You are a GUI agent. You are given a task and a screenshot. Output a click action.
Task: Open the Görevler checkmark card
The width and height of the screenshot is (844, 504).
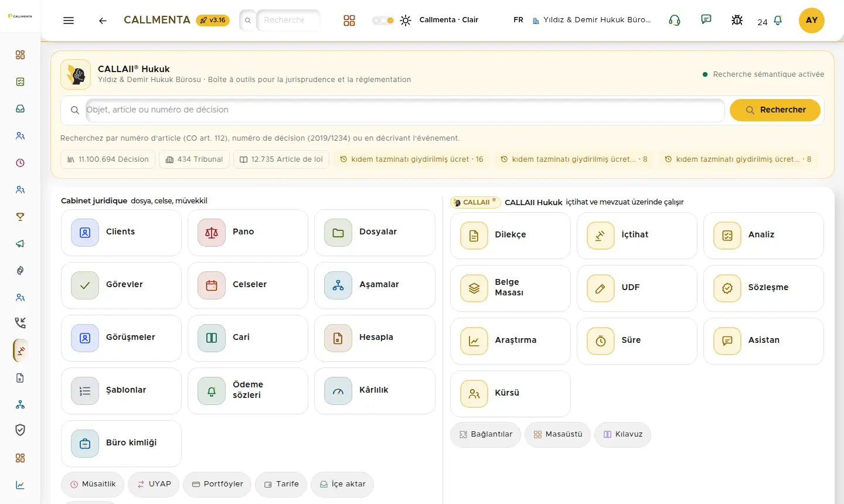pyautogui.click(x=121, y=285)
